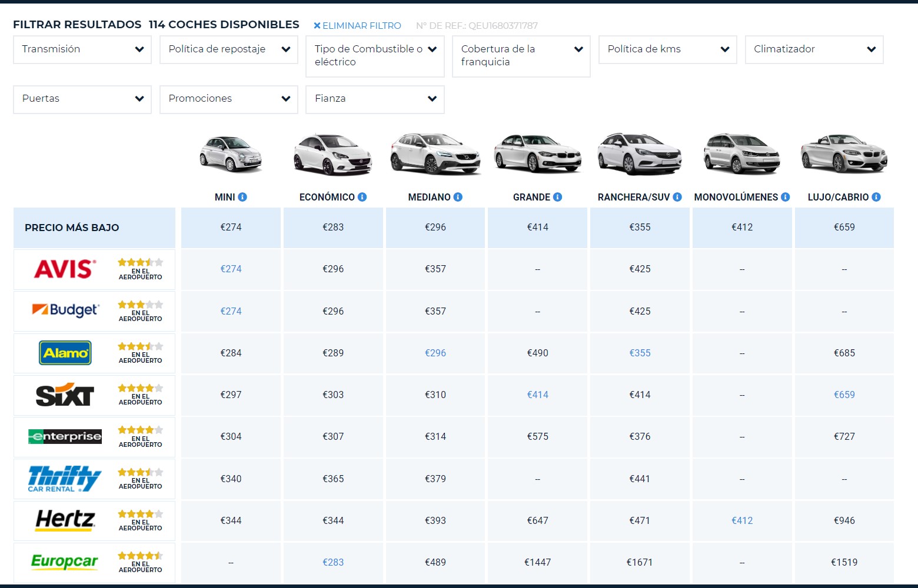Screen dimensions: 918x588
Task: Open the info icon next to RANCHERA/SUV
Action: [x=677, y=197]
